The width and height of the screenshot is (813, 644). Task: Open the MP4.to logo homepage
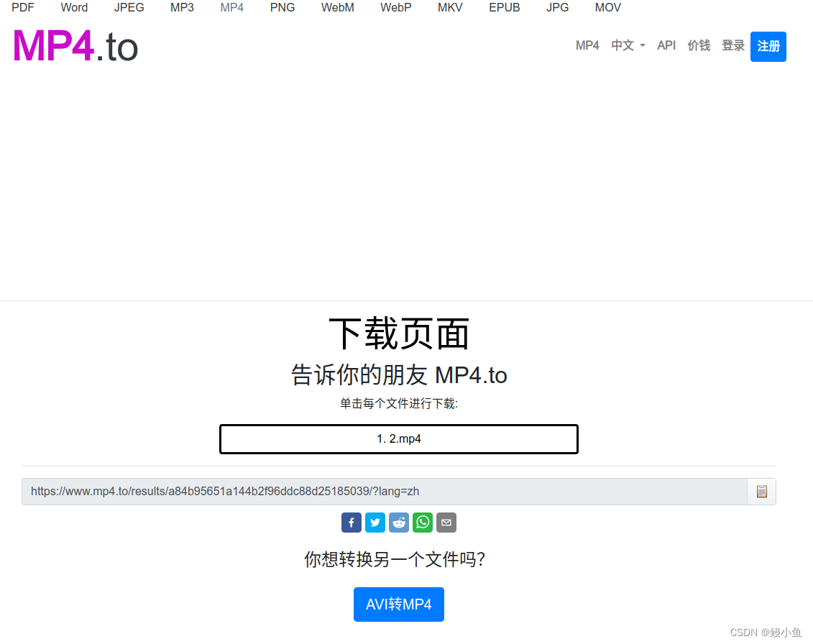[x=75, y=46]
